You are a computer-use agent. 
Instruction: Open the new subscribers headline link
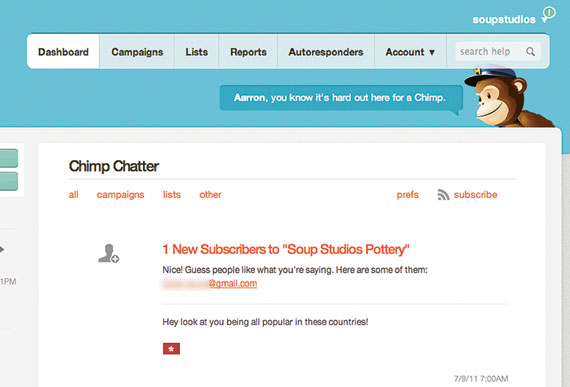tap(286, 249)
